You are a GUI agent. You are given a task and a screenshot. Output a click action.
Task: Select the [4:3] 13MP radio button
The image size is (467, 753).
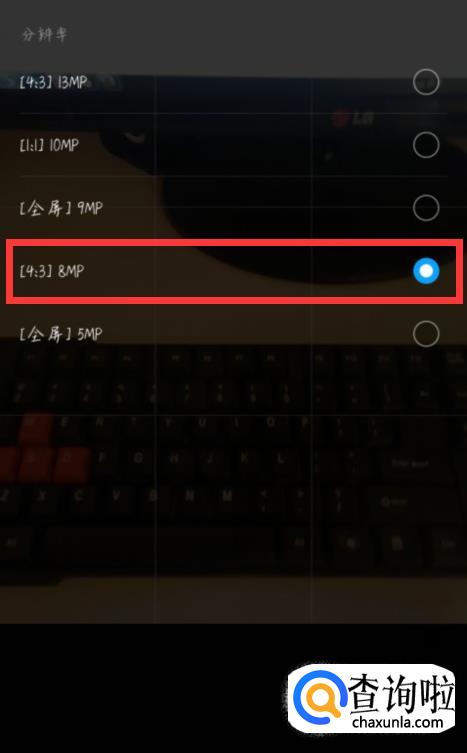tap(426, 82)
